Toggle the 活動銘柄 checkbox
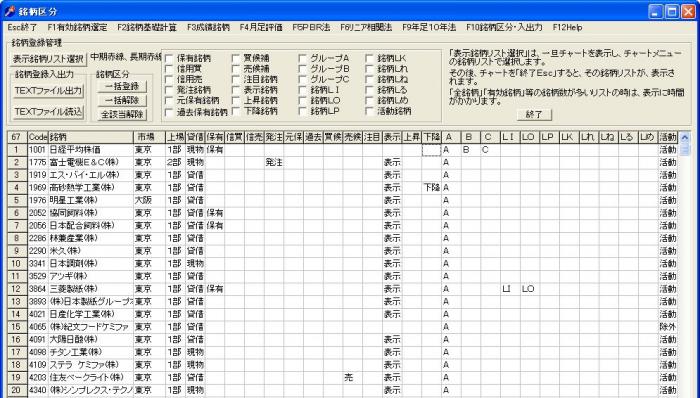 click(x=369, y=112)
